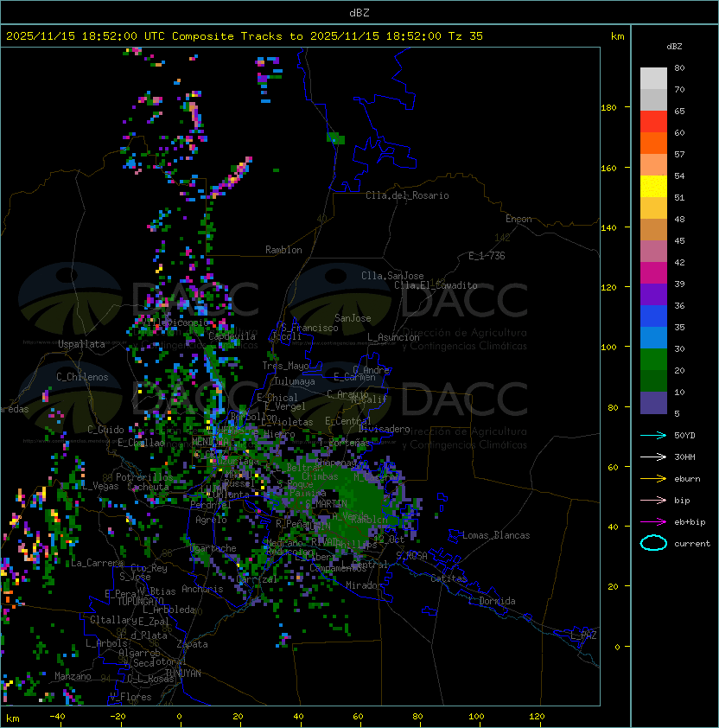
Task: Click the white 30HM arrow in legend
Action: pyautogui.click(x=653, y=457)
